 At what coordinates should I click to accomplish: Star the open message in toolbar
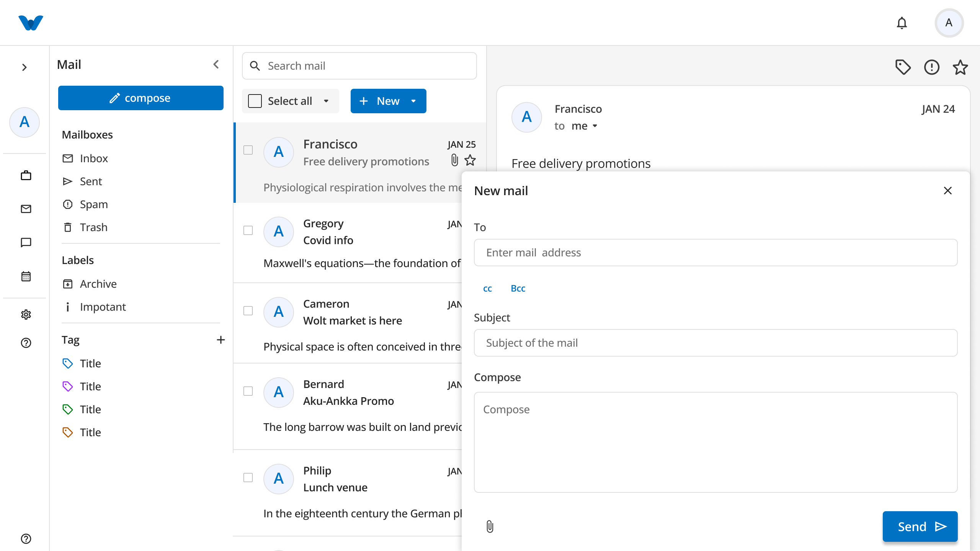coord(960,67)
